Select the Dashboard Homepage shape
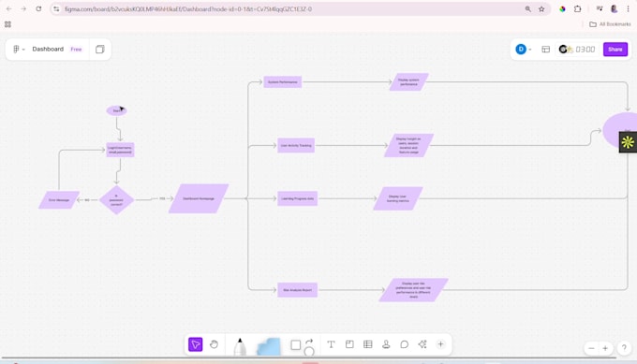Viewport: 637px width, 364px height. [x=199, y=198]
